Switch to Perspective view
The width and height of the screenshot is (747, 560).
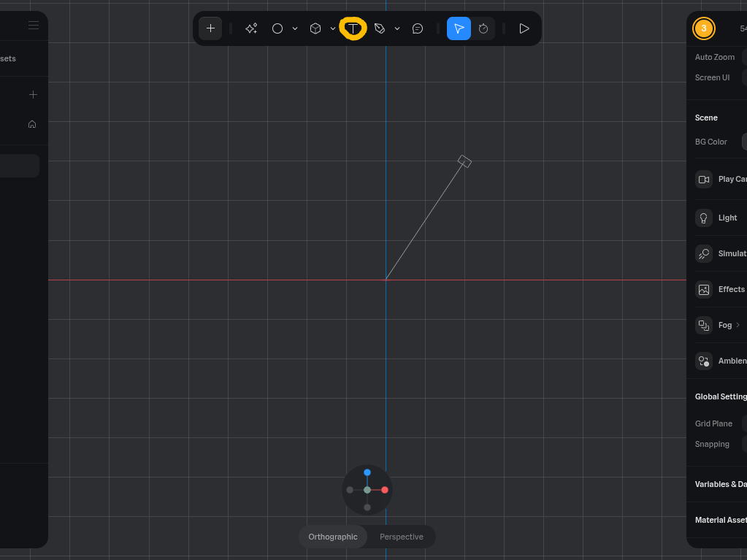401,537
